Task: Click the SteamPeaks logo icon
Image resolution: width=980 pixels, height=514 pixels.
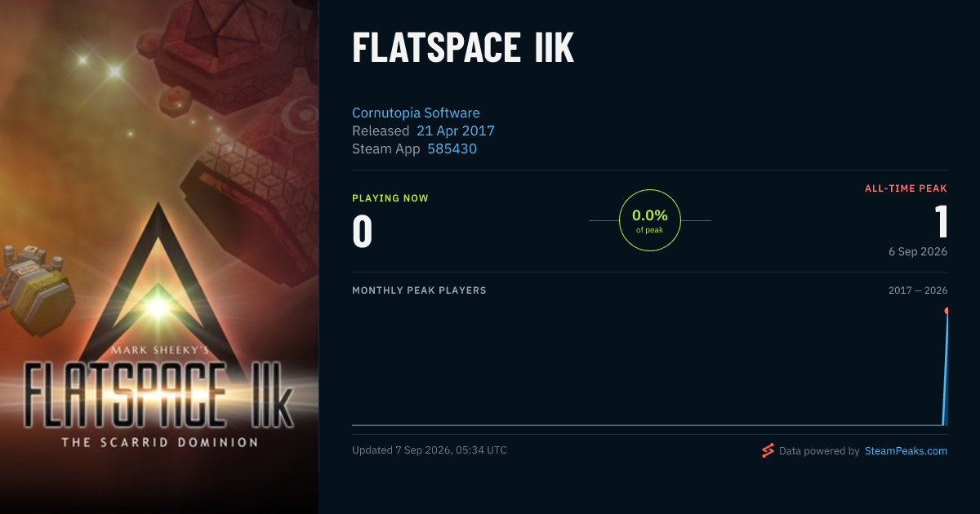Action: [x=768, y=450]
